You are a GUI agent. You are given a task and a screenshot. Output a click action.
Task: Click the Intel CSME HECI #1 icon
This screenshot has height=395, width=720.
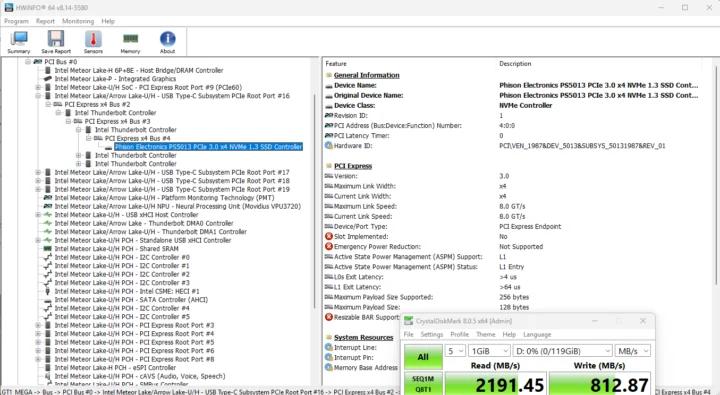[48, 291]
